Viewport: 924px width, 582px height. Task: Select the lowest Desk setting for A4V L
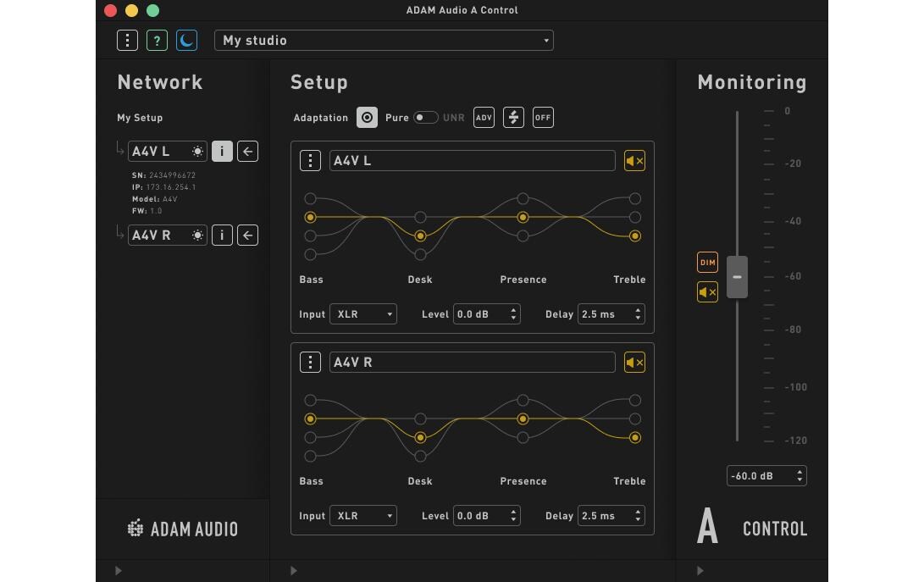click(420, 255)
